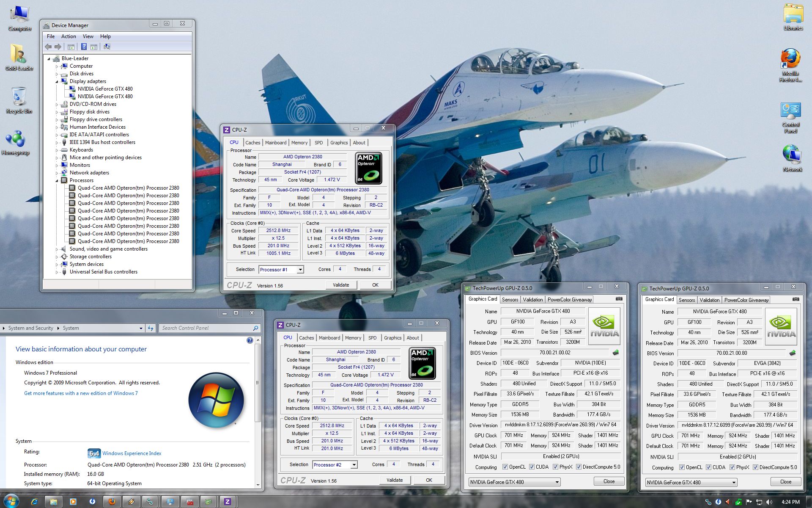Toggle PhysX checkbox in right GPU-Z window
812x508 pixels.
coord(732,467)
